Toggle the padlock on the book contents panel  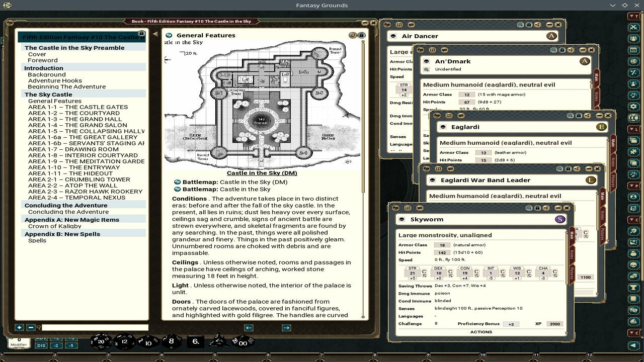[x=141, y=34]
